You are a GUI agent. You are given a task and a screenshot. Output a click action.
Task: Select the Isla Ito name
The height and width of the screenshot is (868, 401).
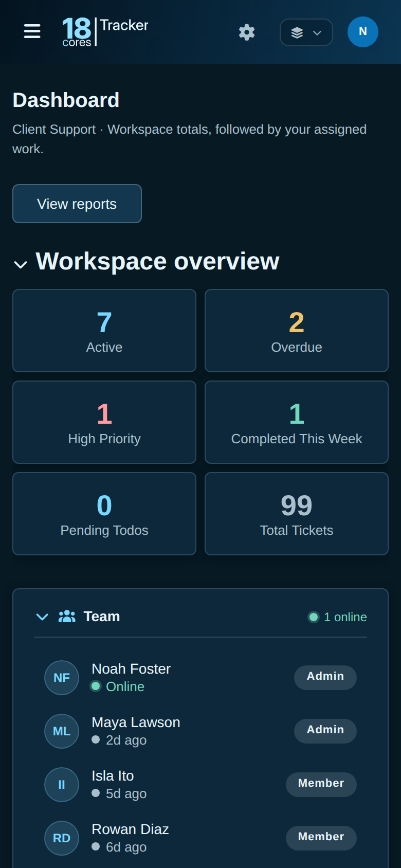tap(113, 775)
